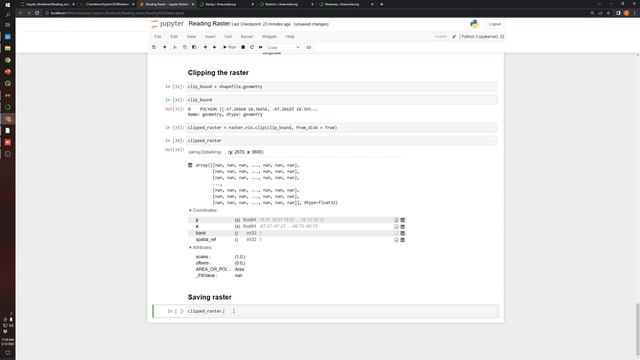Save the notebook with the toolbar save icon
Viewport: 640px width, 360px height.
(x=154, y=47)
